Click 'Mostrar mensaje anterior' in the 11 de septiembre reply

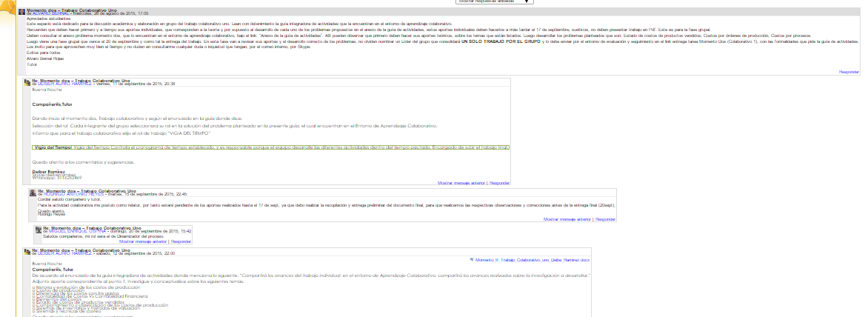click(462, 182)
